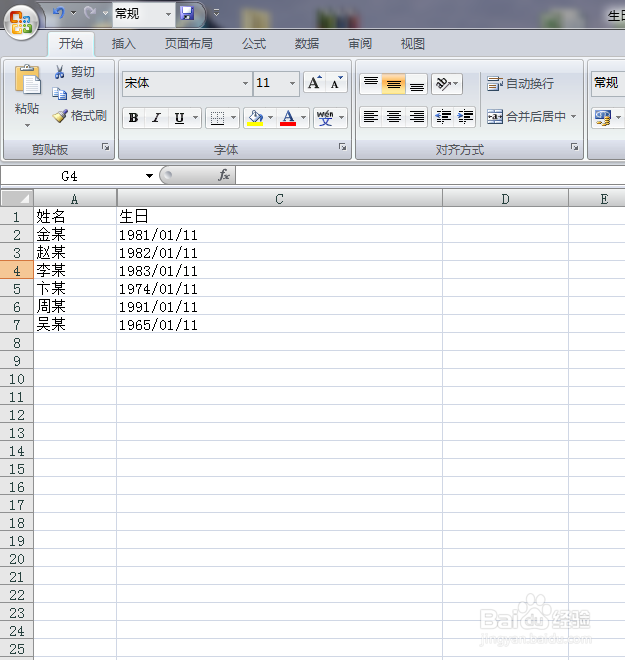
Task: Switch to the 公式 ribbon tab
Action: coord(254,44)
